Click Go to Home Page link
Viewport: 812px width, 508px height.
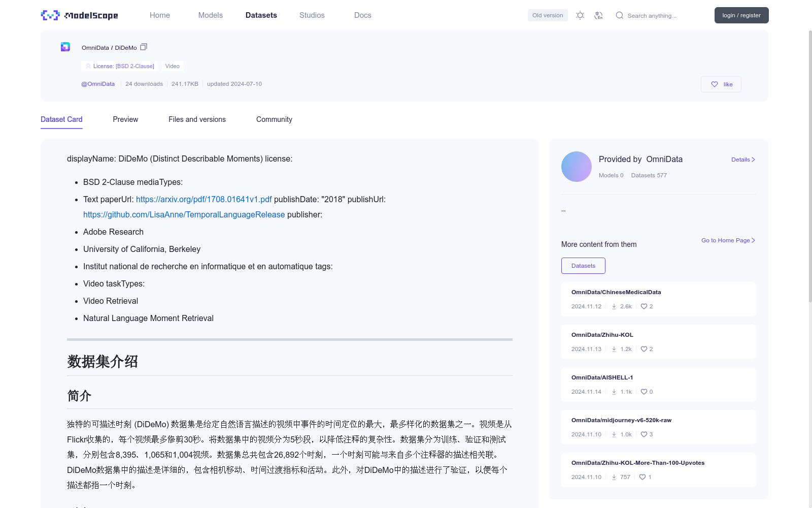tap(728, 240)
